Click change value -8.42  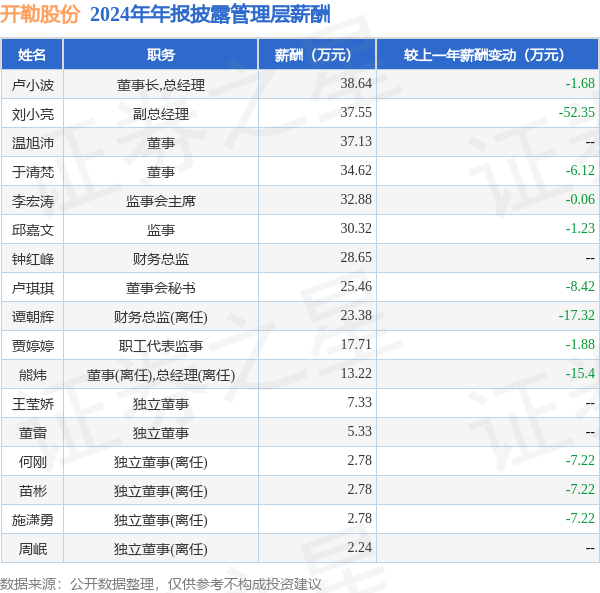click(x=580, y=287)
